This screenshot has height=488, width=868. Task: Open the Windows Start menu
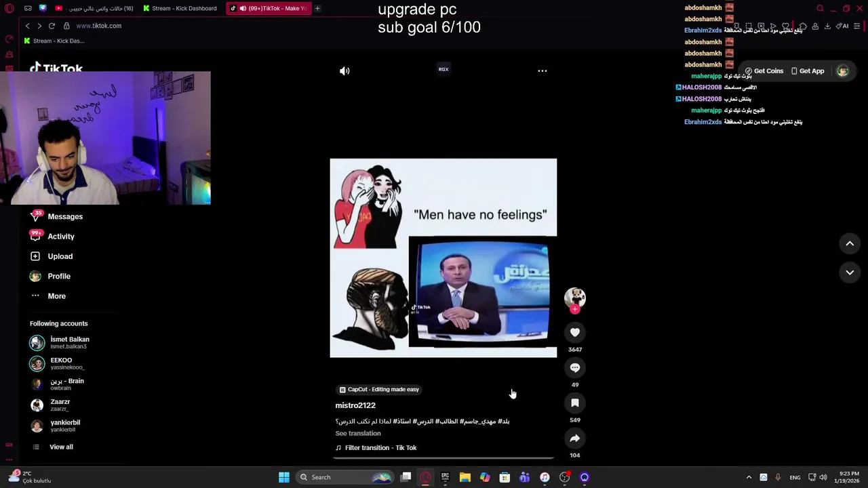coord(284,477)
